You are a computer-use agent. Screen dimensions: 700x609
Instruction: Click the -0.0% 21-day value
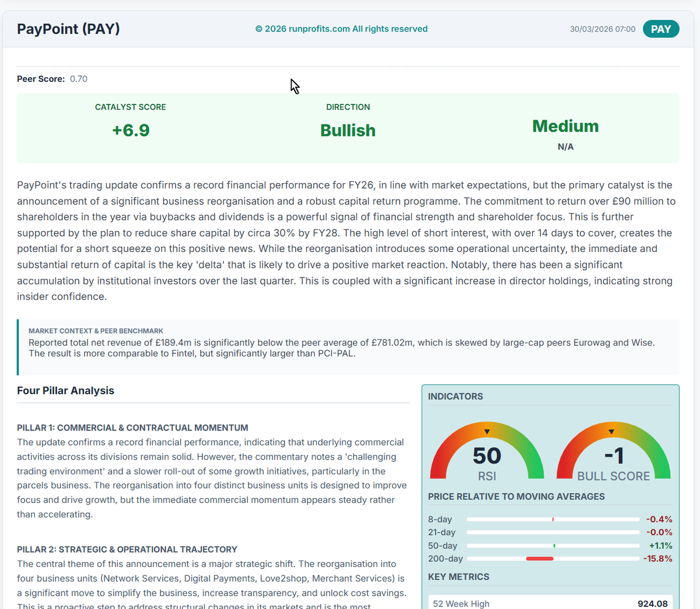(x=659, y=532)
